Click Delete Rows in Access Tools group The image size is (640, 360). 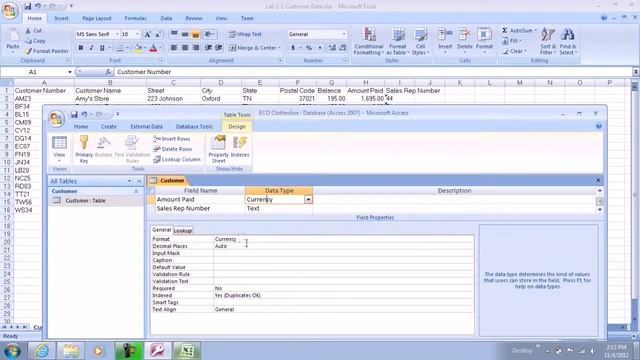[x=172, y=149]
